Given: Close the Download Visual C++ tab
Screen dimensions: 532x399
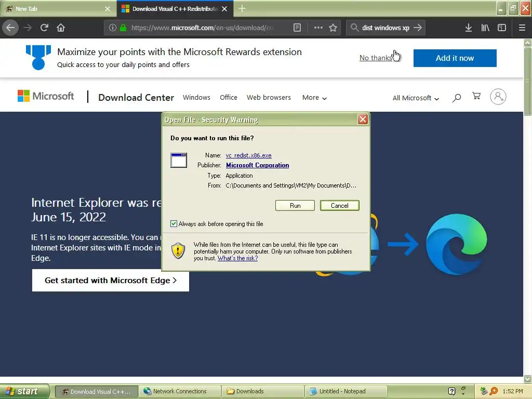Looking at the screenshot, I should click(x=224, y=9).
